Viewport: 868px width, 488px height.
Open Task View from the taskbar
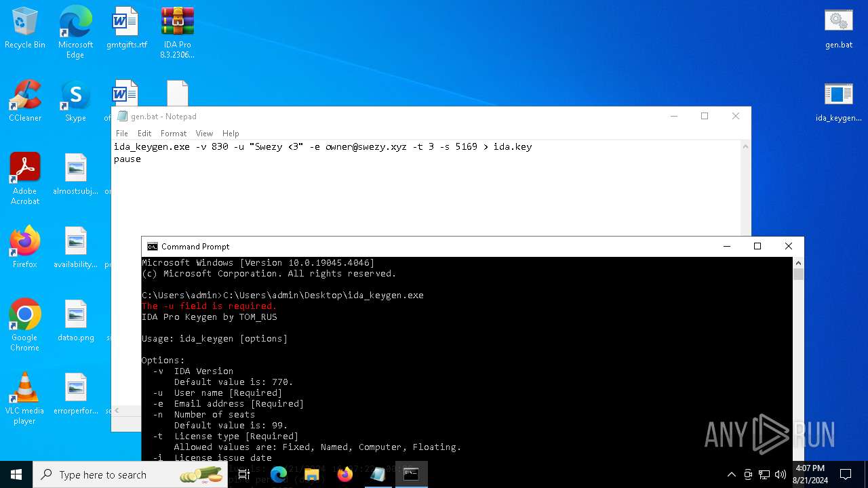point(243,474)
